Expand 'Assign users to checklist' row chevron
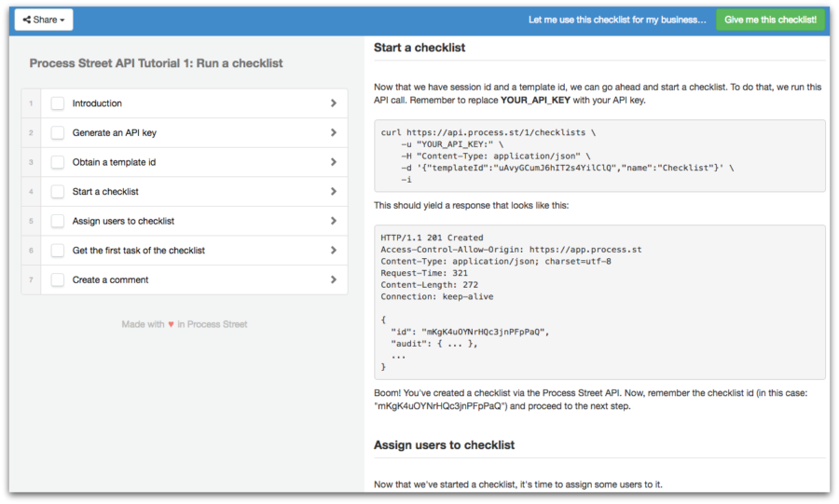 pos(334,221)
